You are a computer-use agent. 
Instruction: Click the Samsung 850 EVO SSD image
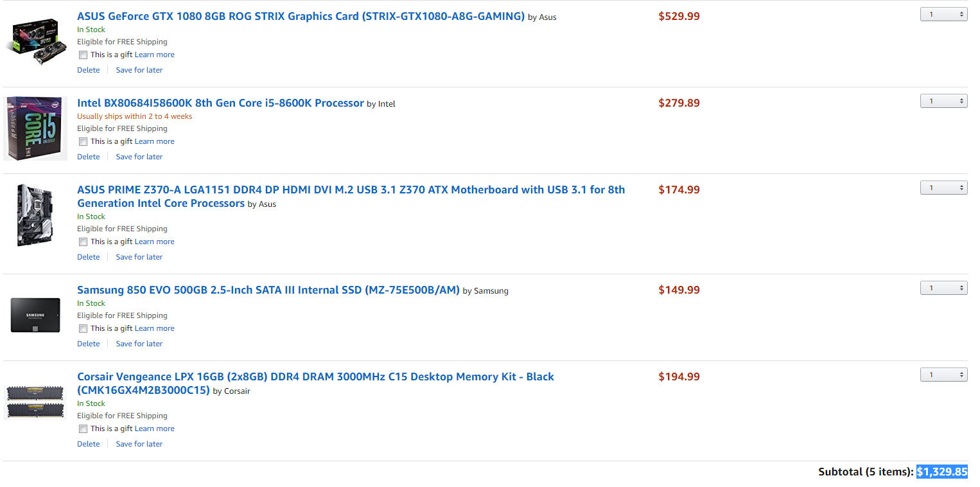[35, 315]
